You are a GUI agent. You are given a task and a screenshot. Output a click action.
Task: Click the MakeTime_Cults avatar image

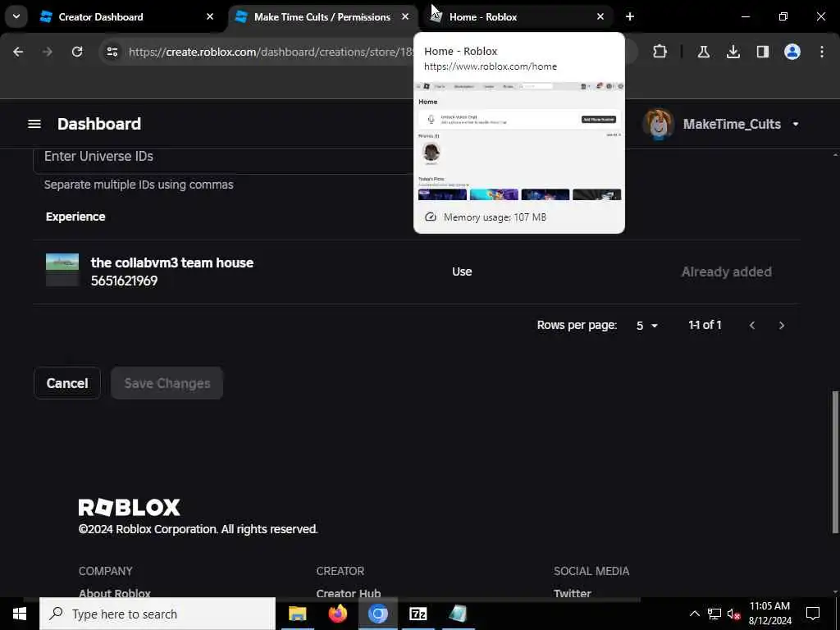coord(659,124)
